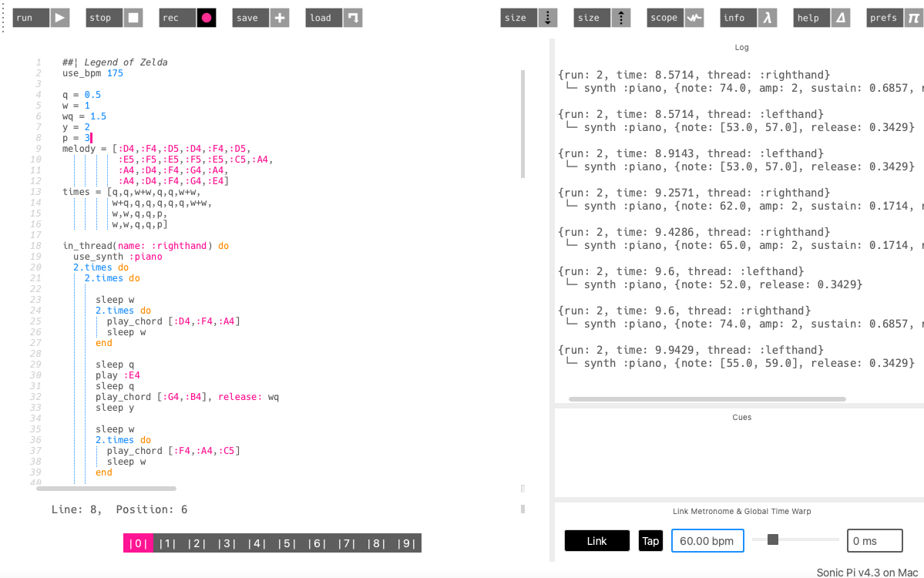Click the Load arrow icon
The width and height of the screenshot is (924, 578).
click(x=353, y=17)
